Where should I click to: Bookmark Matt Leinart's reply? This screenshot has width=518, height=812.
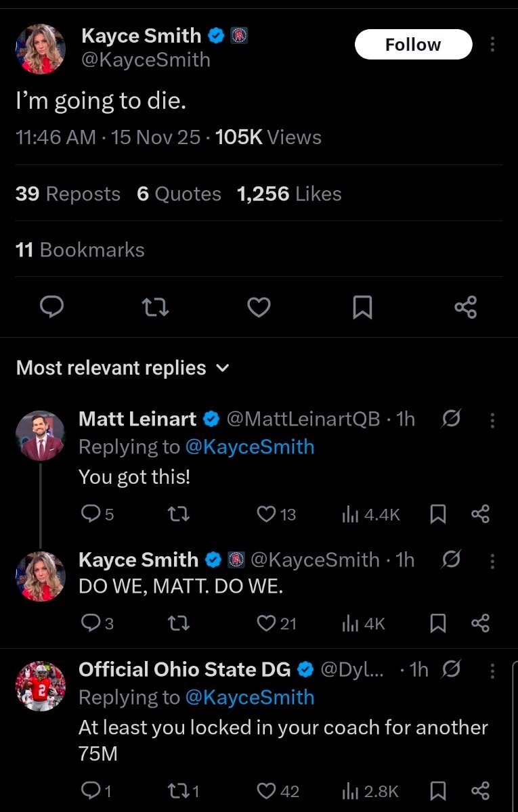point(438,515)
